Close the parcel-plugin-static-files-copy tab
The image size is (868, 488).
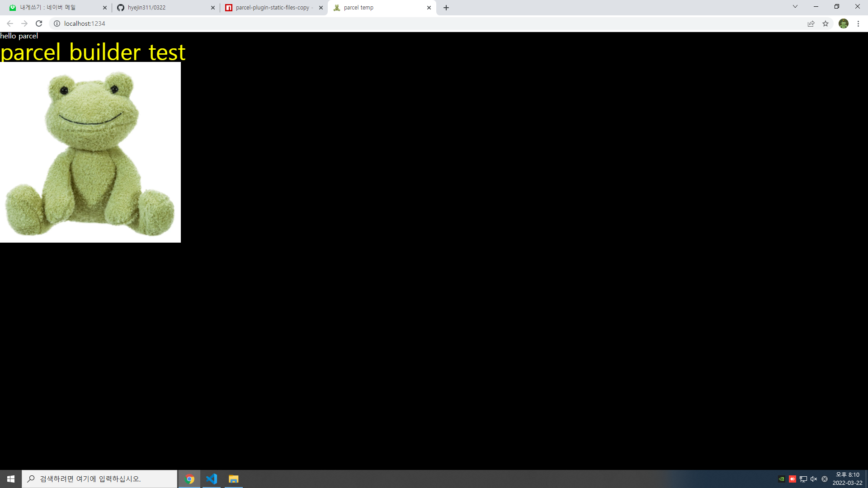tap(321, 8)
